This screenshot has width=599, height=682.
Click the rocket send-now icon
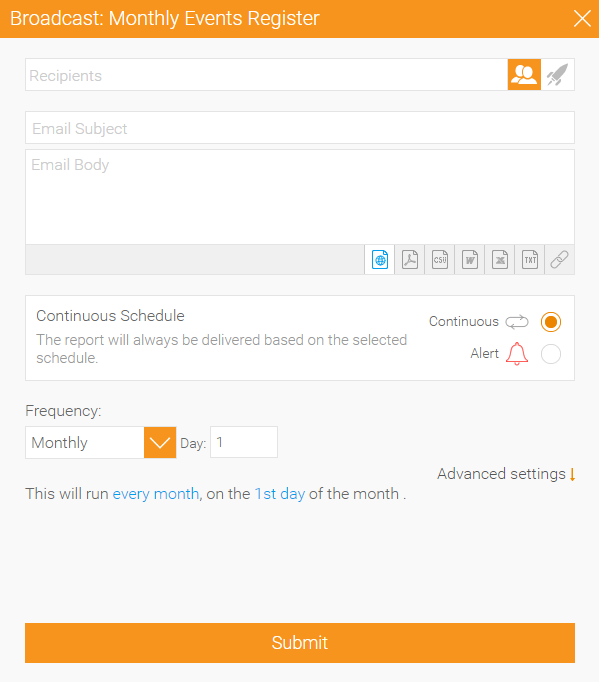tap(557, 75)
